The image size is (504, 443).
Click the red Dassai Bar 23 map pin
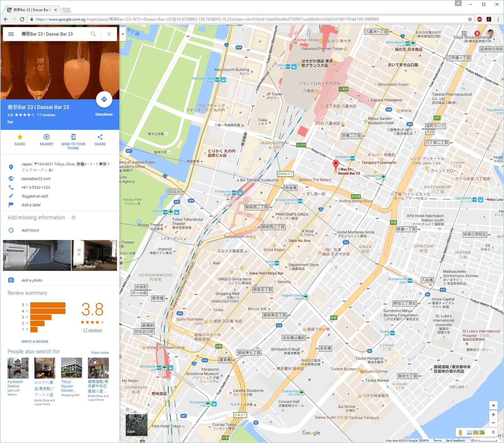[336, 165]
